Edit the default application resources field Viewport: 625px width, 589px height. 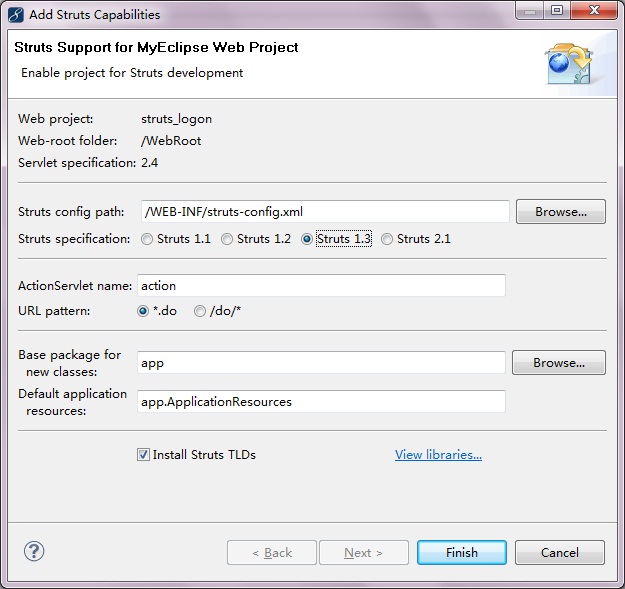[x=320, y=402]
